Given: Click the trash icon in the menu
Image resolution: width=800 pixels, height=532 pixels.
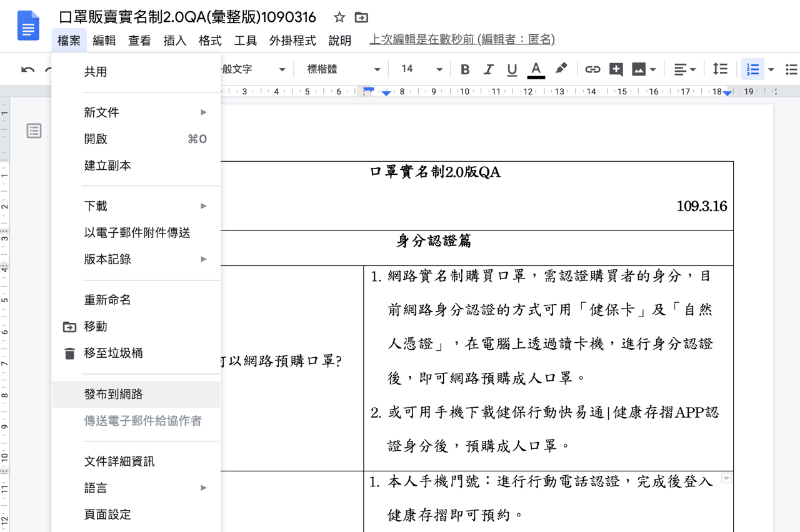Looking at the screenshot, I should pos(69,353).
